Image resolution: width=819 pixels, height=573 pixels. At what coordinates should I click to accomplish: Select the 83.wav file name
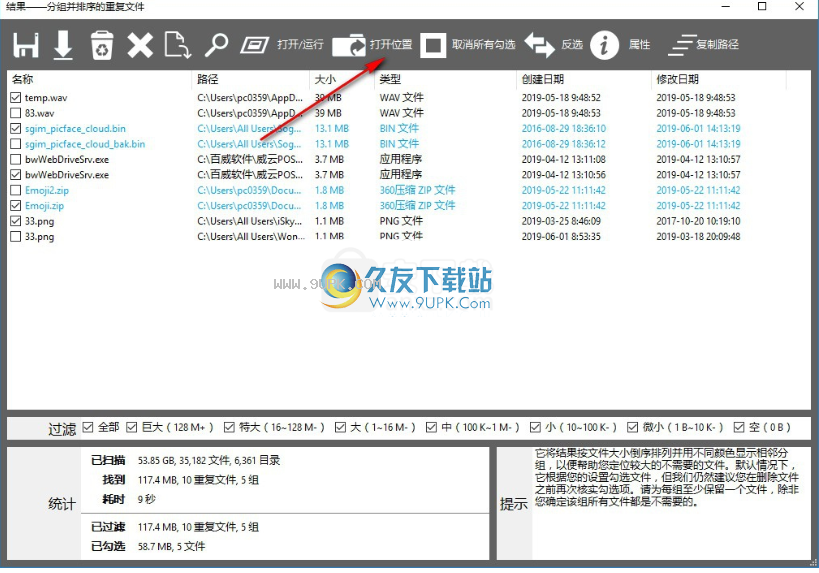point(39,113)
